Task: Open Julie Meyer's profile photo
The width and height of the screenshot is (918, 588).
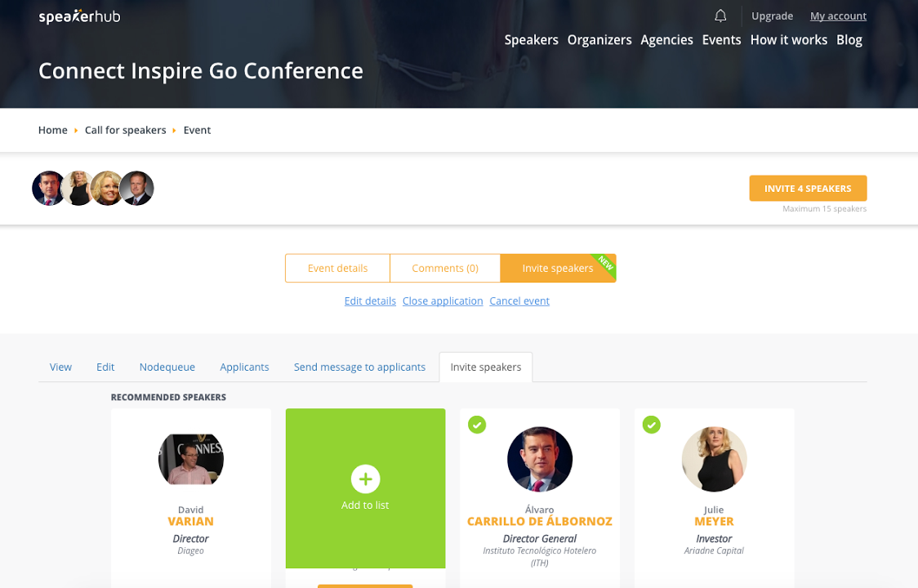Action: 714,460
